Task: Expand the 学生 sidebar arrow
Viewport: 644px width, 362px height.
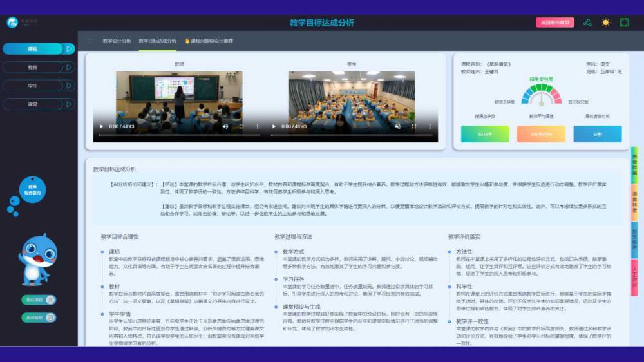Action: pyautogui.click(x=70, y=85)
